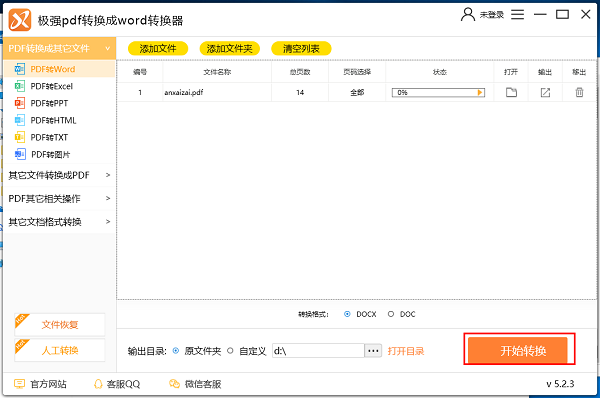Screen dimensions: 600x398
Task: Select the PDF转Excel icon in sidebar
Action: [20, 86]
